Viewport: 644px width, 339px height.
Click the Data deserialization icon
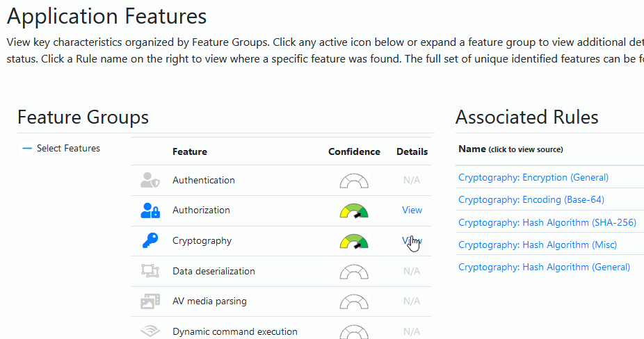coord(150,272)
